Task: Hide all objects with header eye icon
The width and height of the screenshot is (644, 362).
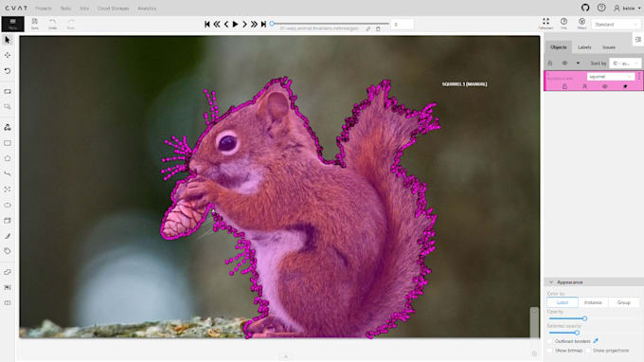Action: click(564, 63)
